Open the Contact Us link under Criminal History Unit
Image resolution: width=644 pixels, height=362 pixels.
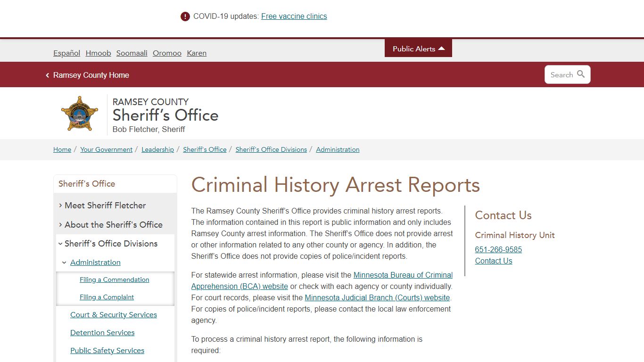pyautogui.click(x=494, y=261)
